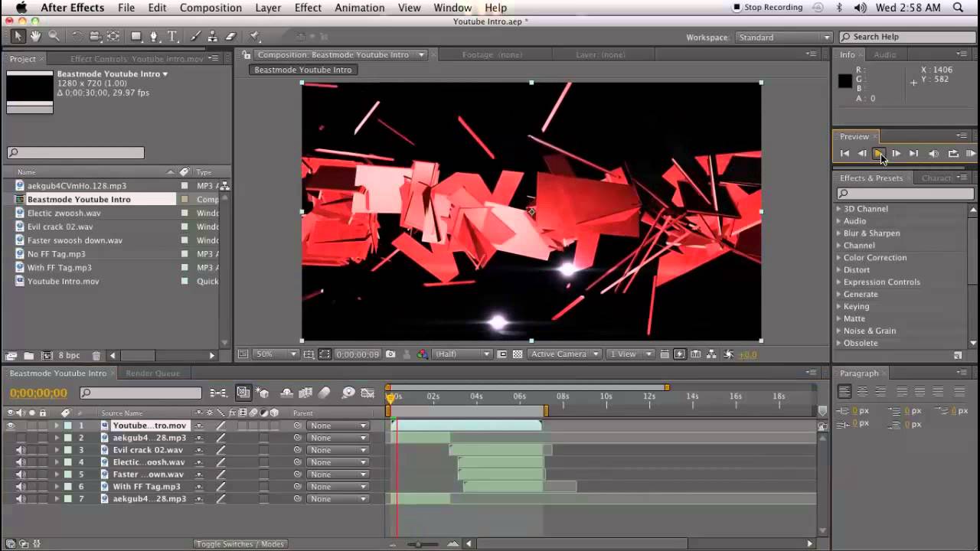The image size is (980, 551).
Task: Delete selected project item with trash icon
Action: [96, 356]
